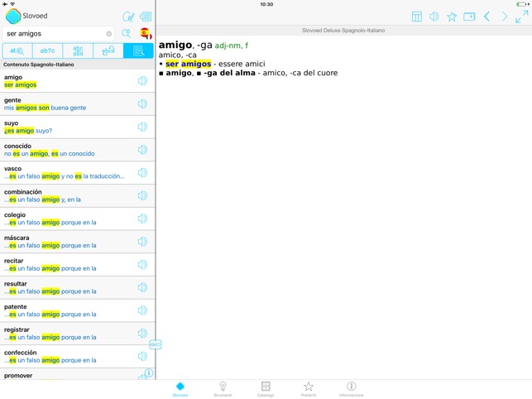532x399 pixels.
Task: Open the Strumenti tab
Action: [223, 389]
